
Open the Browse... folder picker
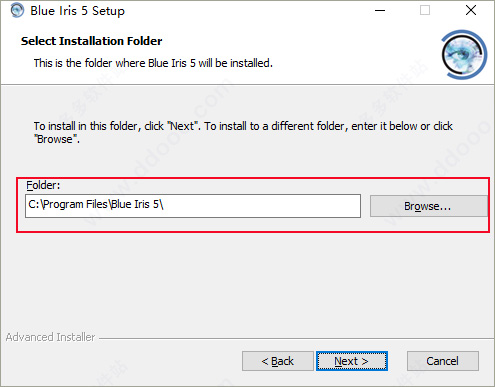tap(429, 206)
